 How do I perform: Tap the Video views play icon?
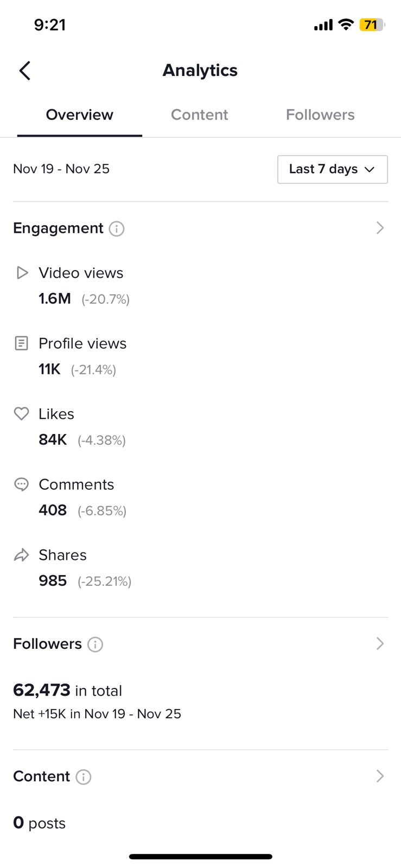pyautogui.click(x=22, y=273)
